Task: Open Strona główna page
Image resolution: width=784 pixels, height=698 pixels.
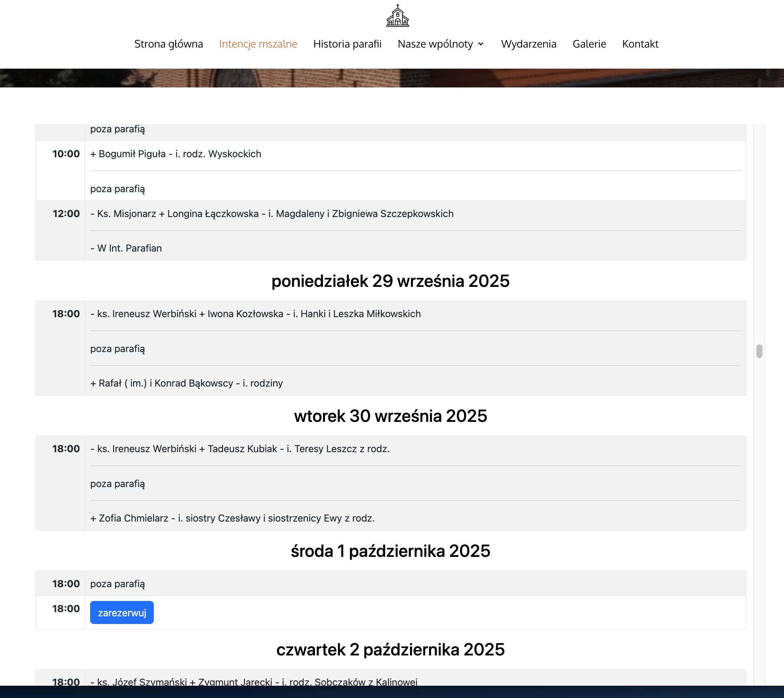Action: point(168,44)
